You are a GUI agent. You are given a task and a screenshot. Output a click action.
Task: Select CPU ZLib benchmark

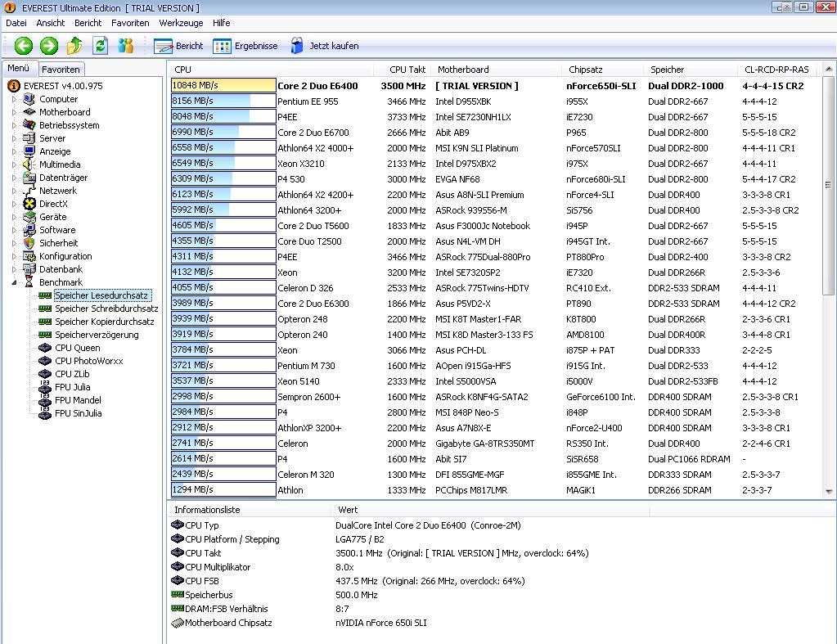72,374
